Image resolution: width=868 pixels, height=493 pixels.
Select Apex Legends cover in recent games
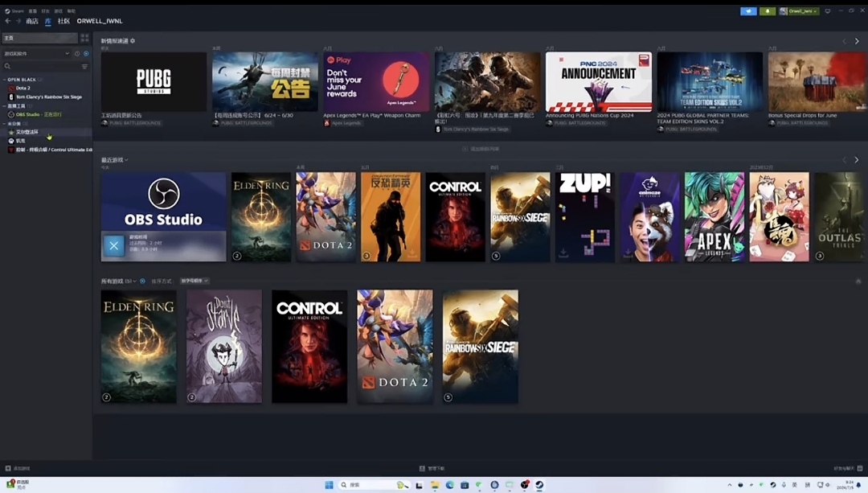(x=714, y=217)
